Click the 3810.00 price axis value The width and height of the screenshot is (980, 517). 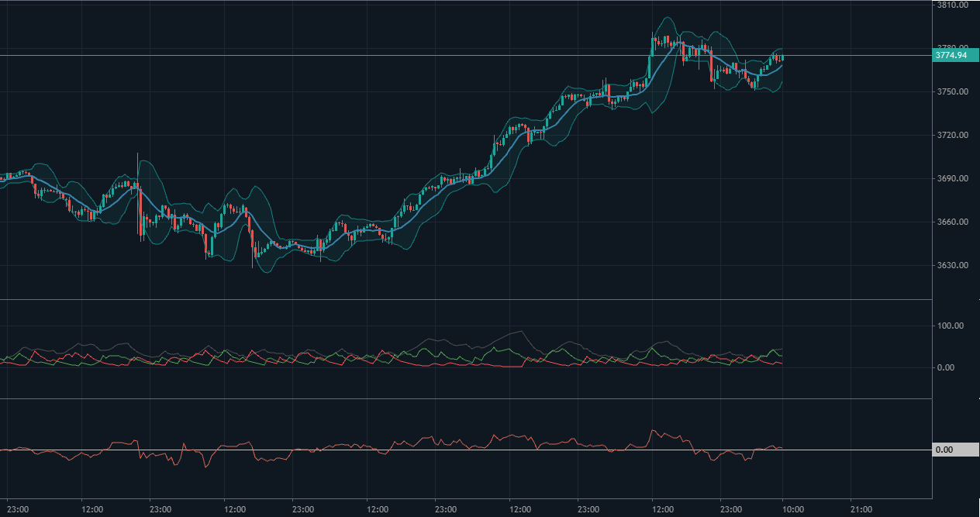pos(951,5)
